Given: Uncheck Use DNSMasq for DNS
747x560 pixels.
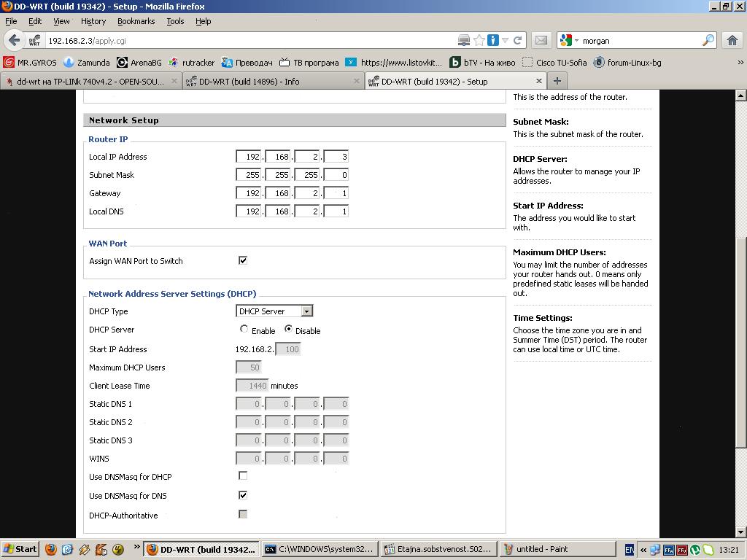Looking at the screenshot, I should pos(243,495).
